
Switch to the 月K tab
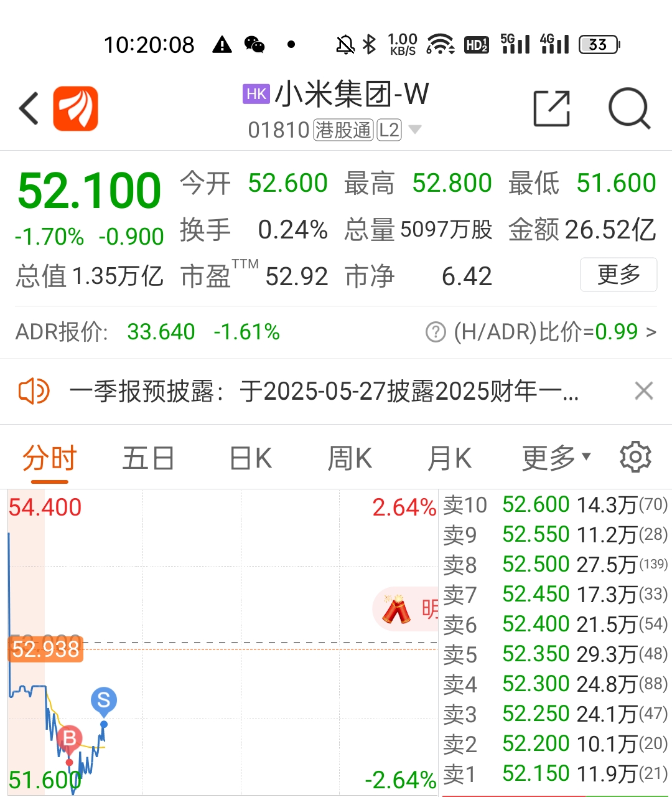(449, 459)
